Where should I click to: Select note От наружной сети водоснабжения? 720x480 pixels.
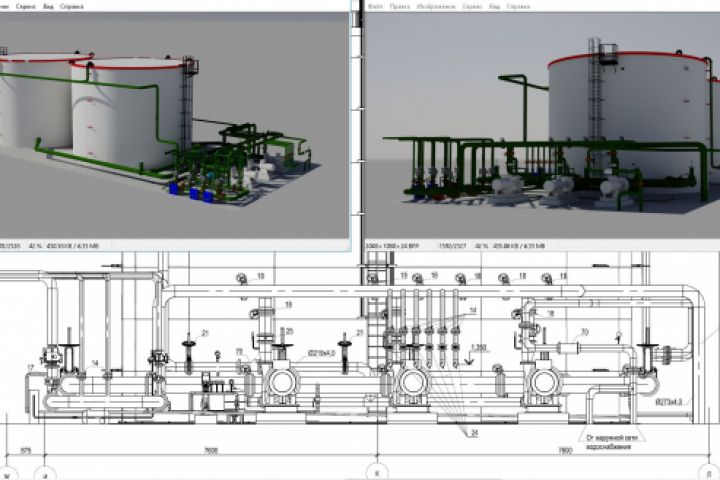[x=612, y=442]
